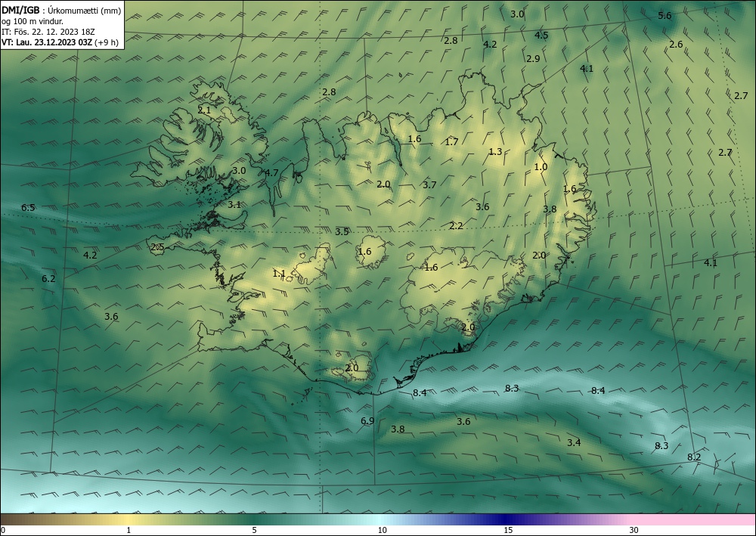The height and width of the screenshot is (536, 756).
Task: Click the title text 'DMI/IGB : Úrkomumætti (mm)'
Action: [61, 11]
